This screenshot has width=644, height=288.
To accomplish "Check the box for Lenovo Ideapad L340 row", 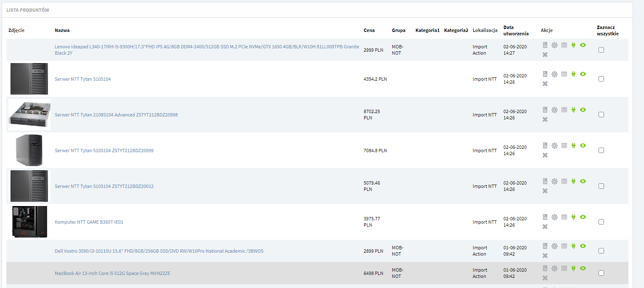I will point(601,50).
